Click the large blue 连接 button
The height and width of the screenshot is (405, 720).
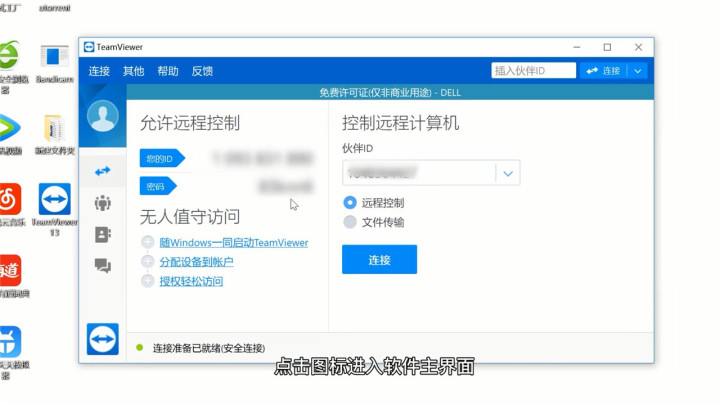(x=379, y=259)
